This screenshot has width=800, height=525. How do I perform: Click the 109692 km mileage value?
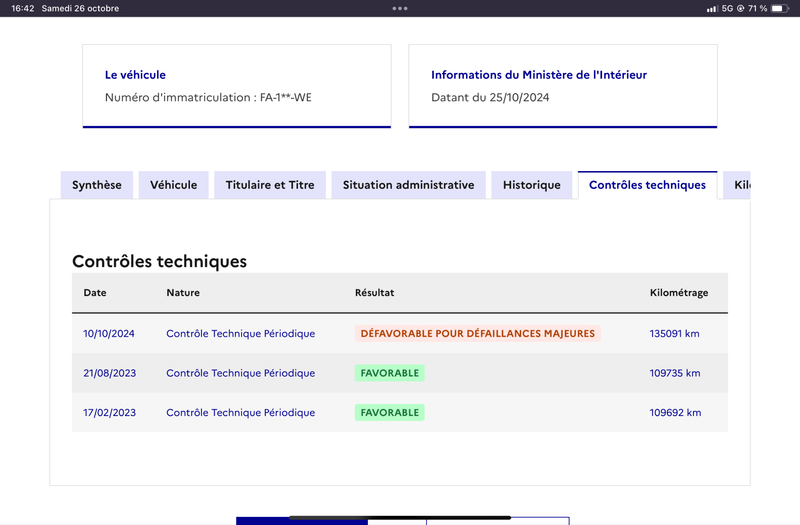point(676,412)
